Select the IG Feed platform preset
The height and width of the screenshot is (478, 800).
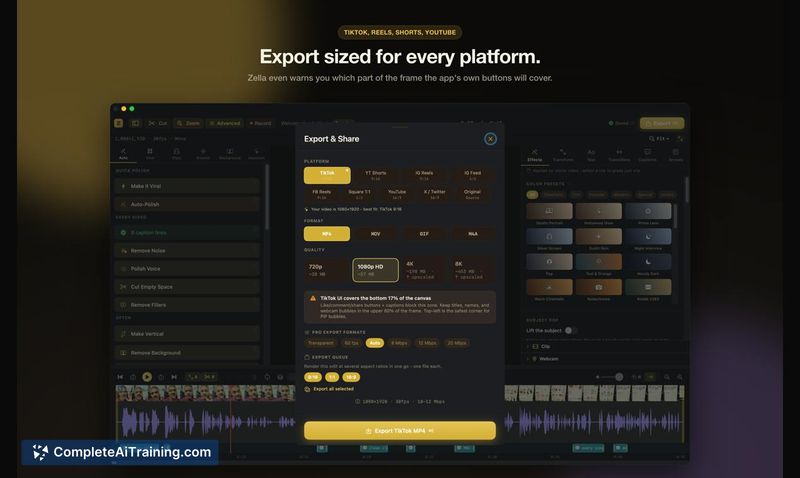pos(472,175)
